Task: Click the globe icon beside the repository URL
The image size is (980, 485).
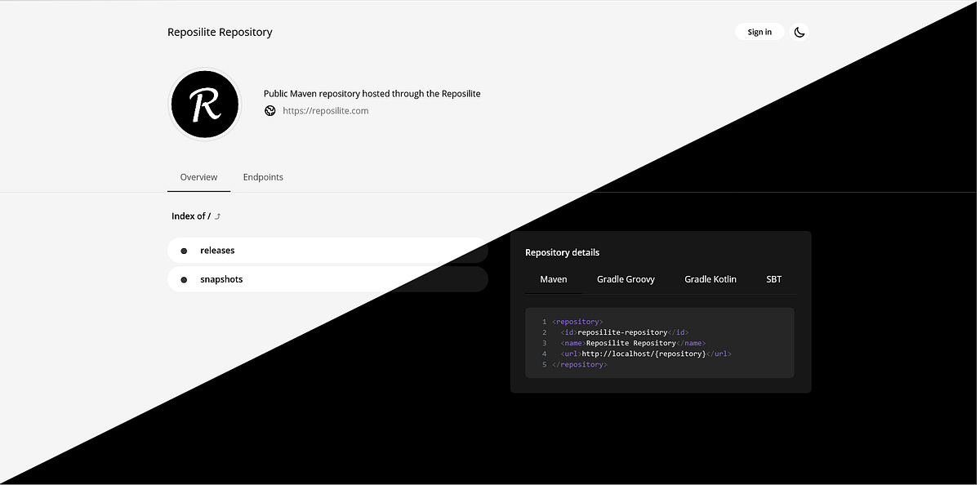Action: (270, 110)
